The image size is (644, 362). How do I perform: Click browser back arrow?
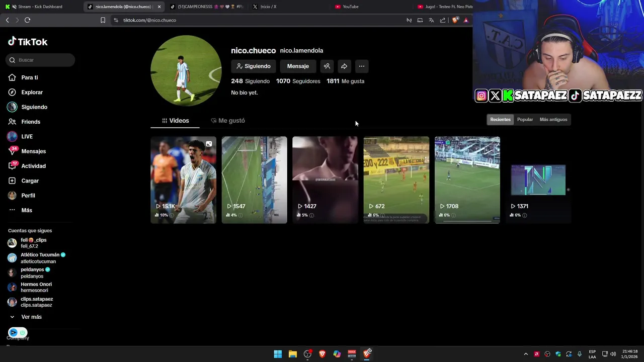tap(7, 20)
